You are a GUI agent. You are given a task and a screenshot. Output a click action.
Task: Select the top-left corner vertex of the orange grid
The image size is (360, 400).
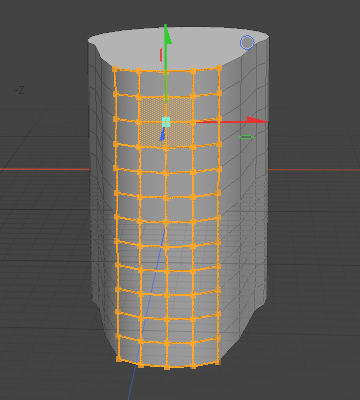tap(115, 69)
